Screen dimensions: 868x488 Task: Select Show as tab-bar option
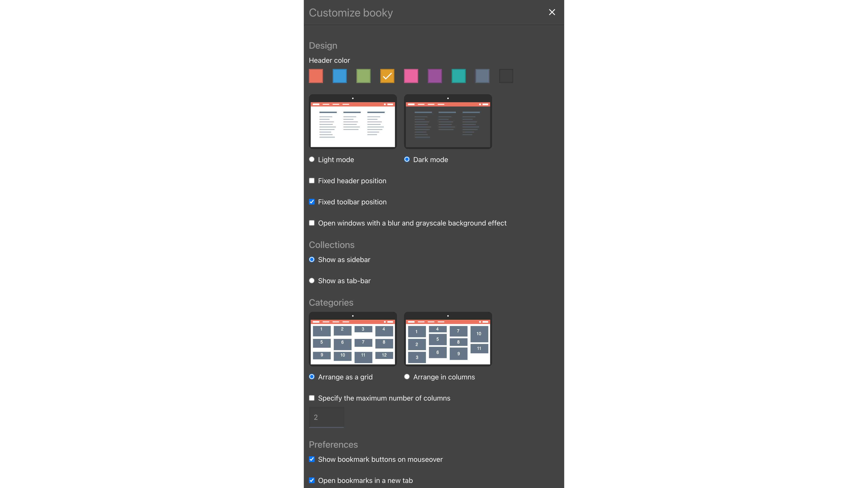[312, 281]
